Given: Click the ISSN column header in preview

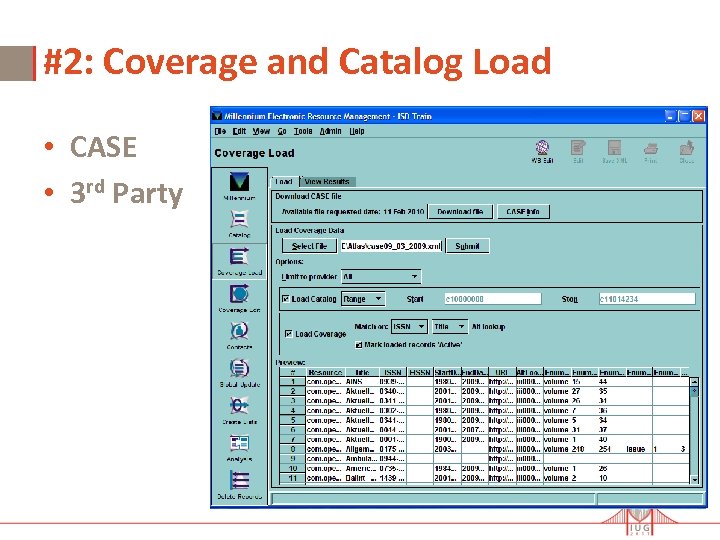Looking at the screenshot, I should pos(393,372).
